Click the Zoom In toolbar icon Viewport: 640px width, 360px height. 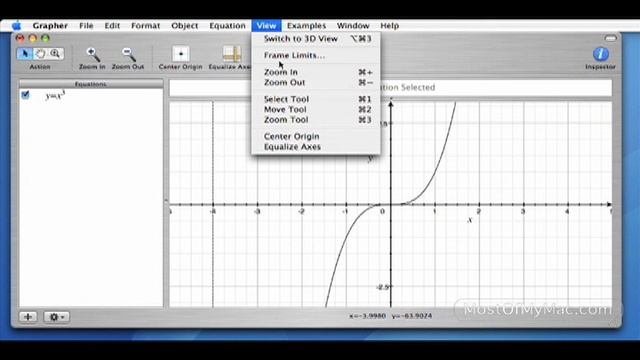click(x=92, y=54)
